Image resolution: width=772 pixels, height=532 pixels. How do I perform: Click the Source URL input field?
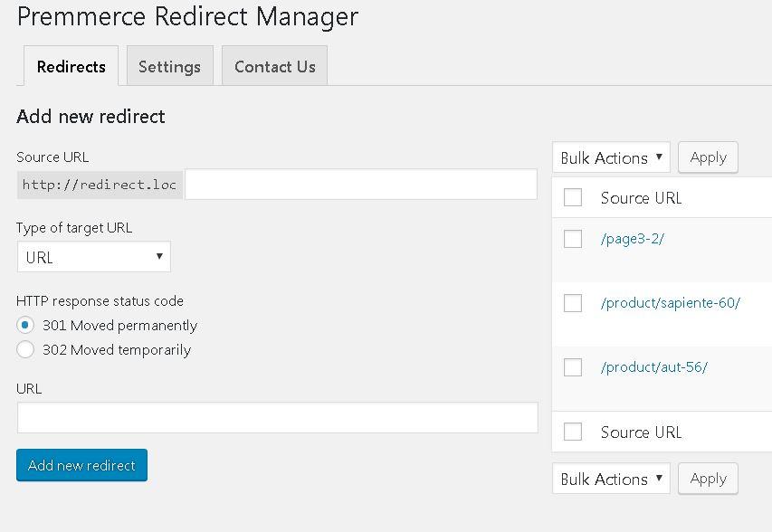pyautogui.click(x=362, y=184)
